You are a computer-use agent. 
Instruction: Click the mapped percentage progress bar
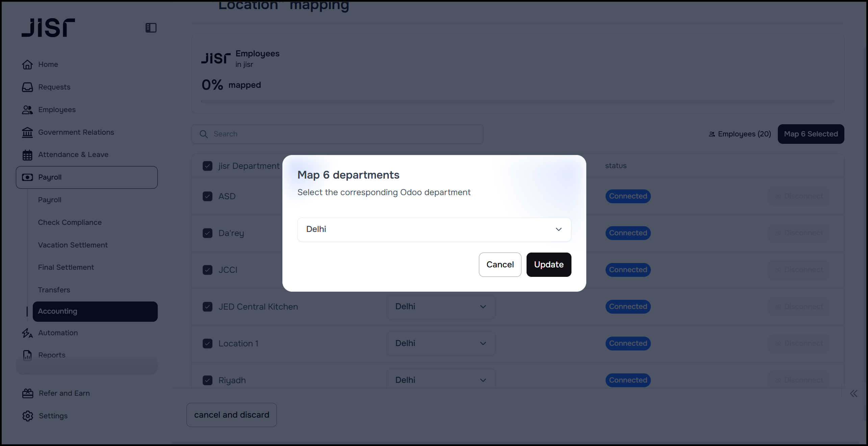(517, 101)
